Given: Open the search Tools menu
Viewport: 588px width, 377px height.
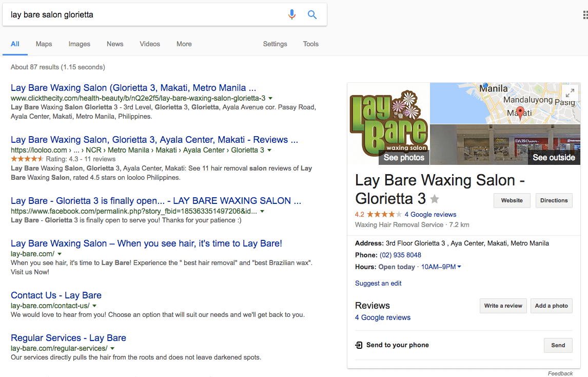Looking at the screenshot, I should 310,44.
